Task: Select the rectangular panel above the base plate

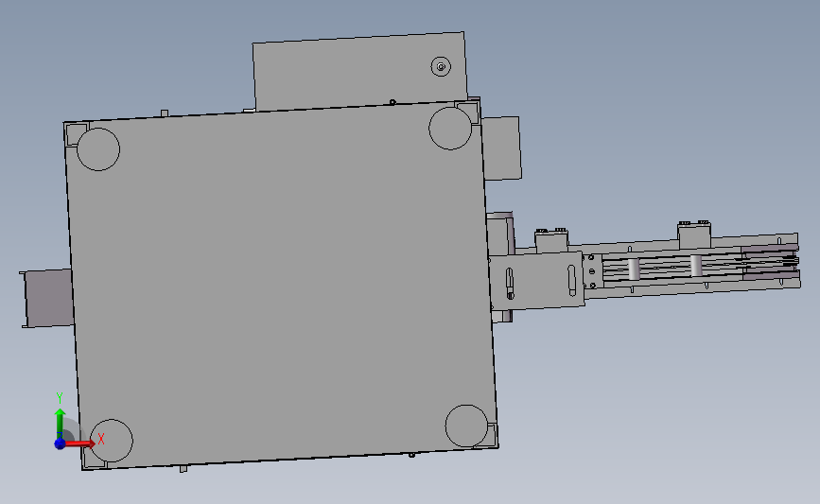Action: pyautogui.click(x=359, y=71)
